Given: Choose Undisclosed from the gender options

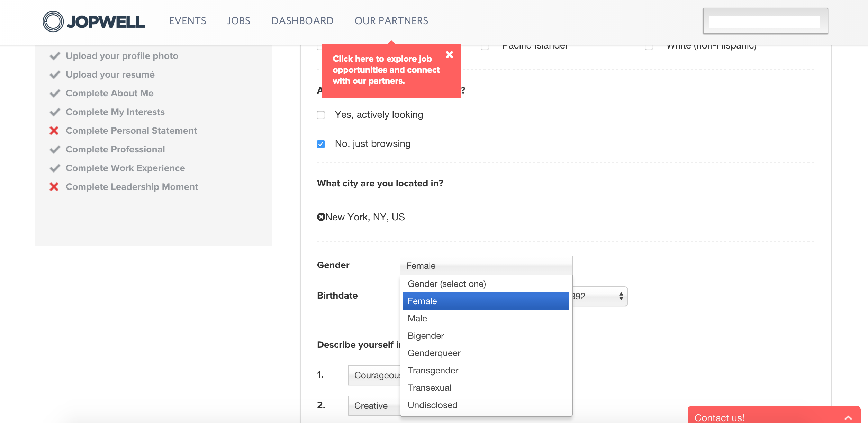Looking at the screenshot, I should point(432,405).
